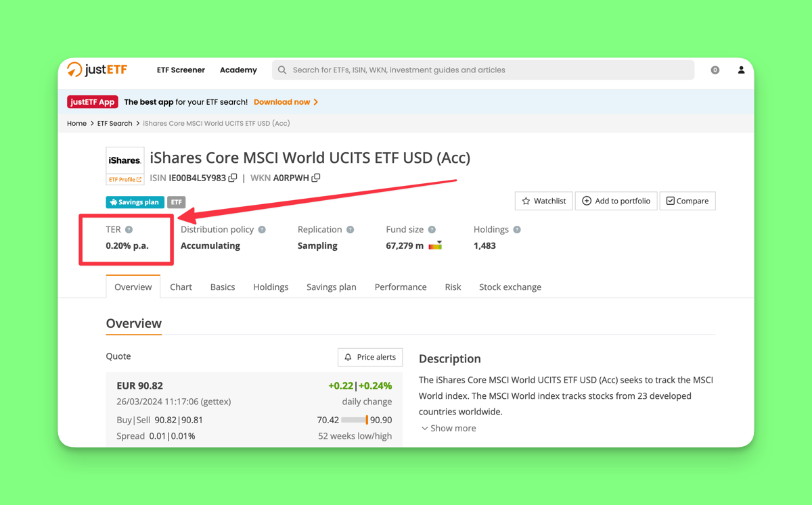Click the TER help question mark
The image size is (812, 505).
129,230
